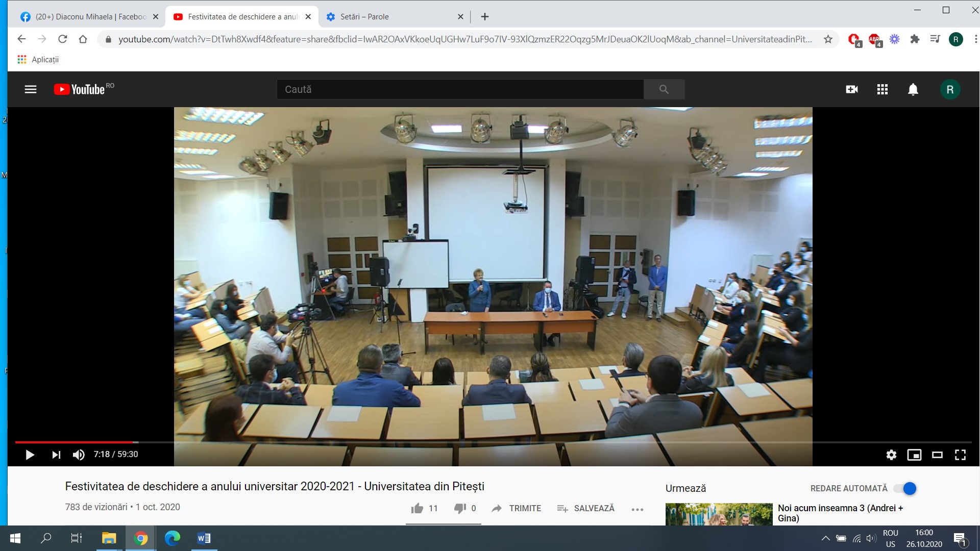Like the video with thumbs up
The height and width of the screenshot is (551, 980).
418,508
